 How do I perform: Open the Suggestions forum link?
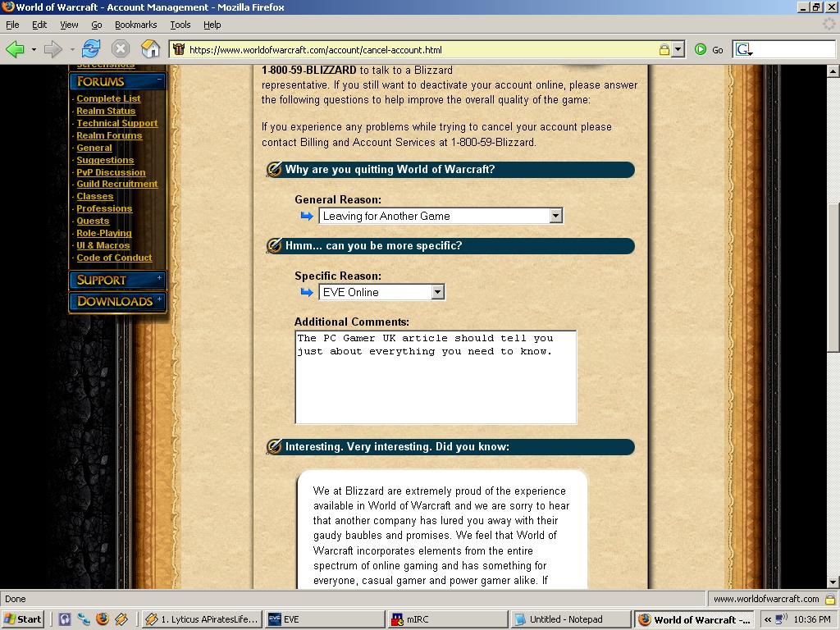coord(105,160)
